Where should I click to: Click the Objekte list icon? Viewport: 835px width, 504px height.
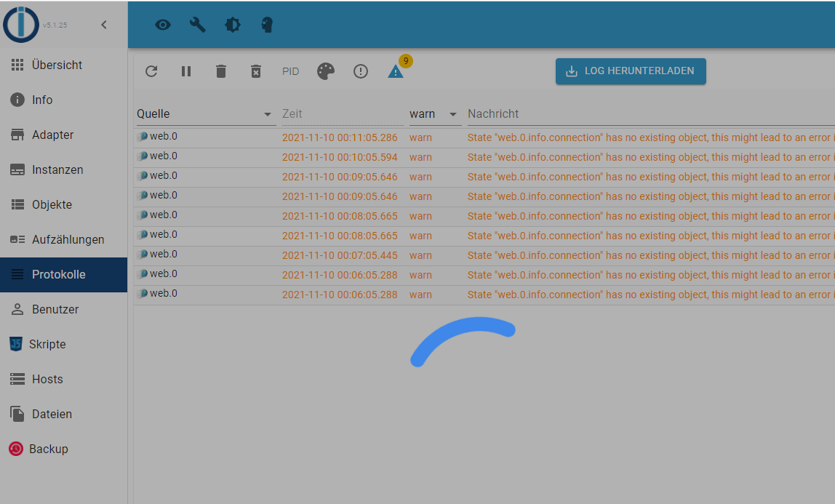point(17,204)
